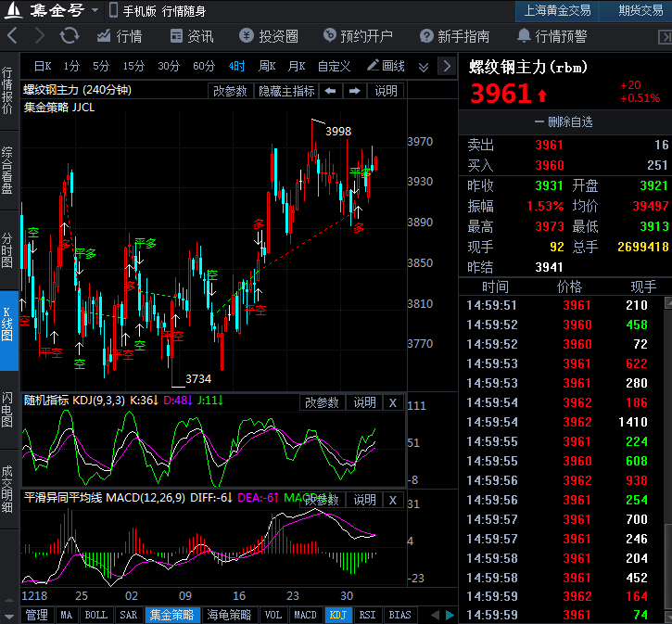This screenshot has width=672, height=624.
Task: Toggle MACD indicator at bottom bar
Action: click(305, 615)
